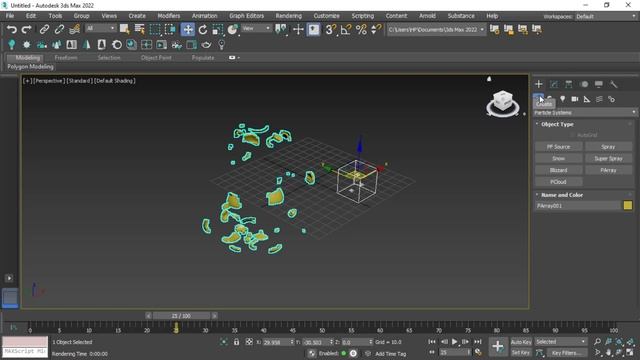Click the Snow button
640x360 pixels.
[x=558, y=158]
